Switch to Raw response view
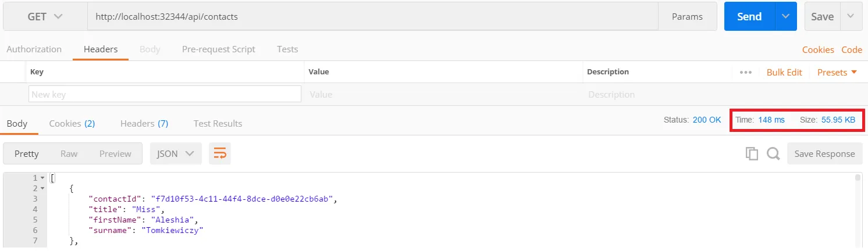Screen dimensions: 868x251 (69, 153)
